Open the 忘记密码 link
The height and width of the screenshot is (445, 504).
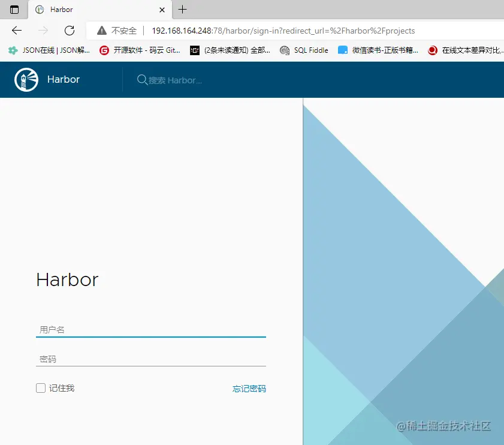(249, 389)
